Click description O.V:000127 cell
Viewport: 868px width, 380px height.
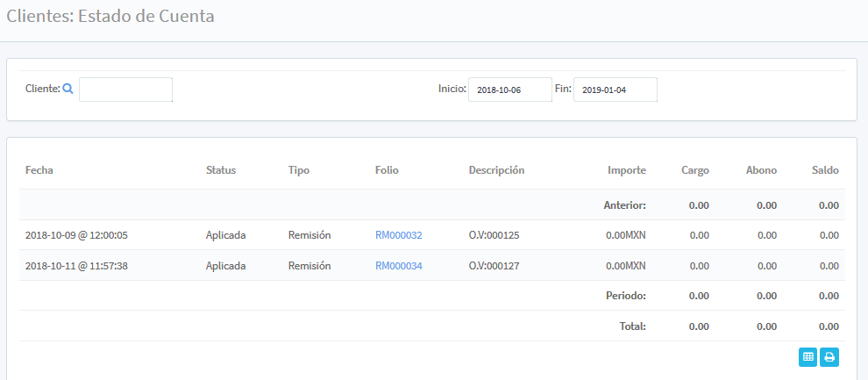(x=494, y=266)
